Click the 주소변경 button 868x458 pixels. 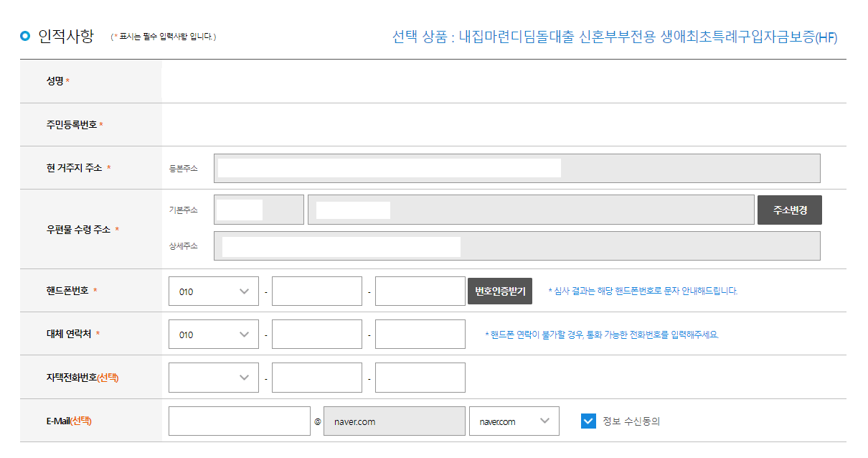coord(789,210)
